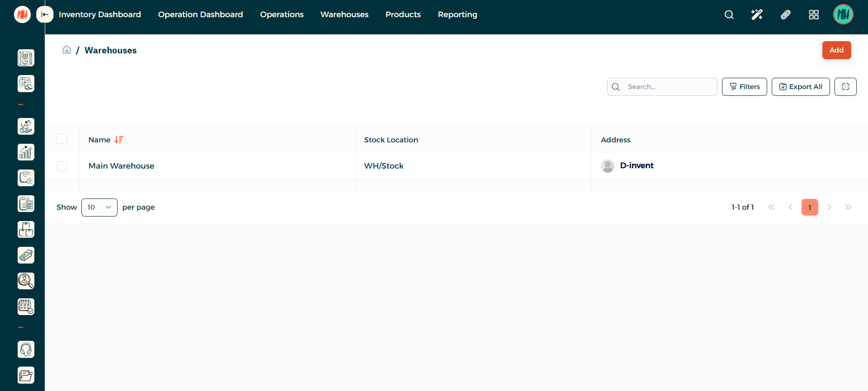Click the calendar with checkmark sidebar icon
Viewport: 868px width, 391px height.
26,307
